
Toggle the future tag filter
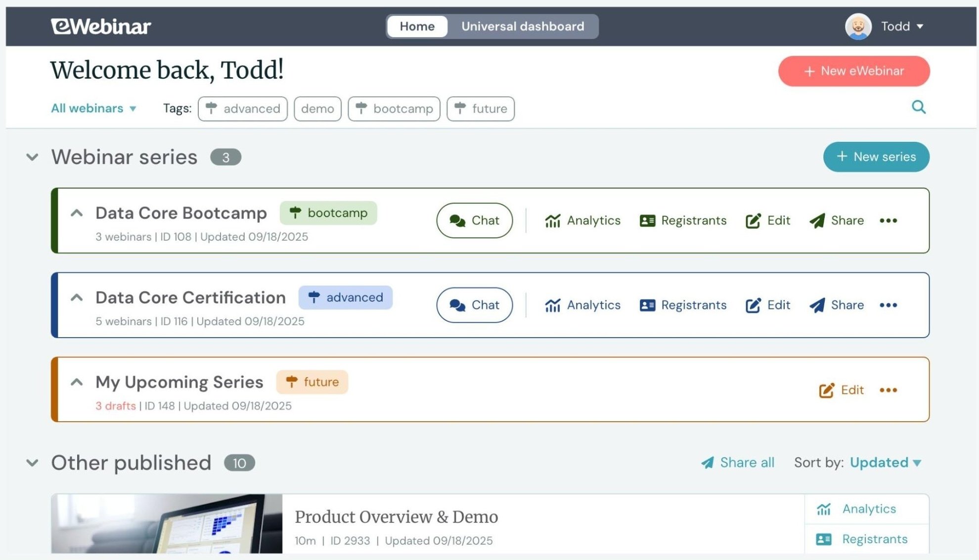coord(481,109)
